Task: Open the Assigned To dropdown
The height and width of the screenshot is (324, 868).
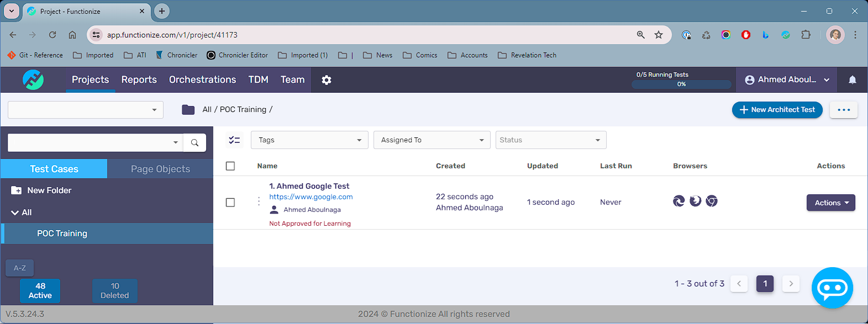Action: (x=432, y=140)
